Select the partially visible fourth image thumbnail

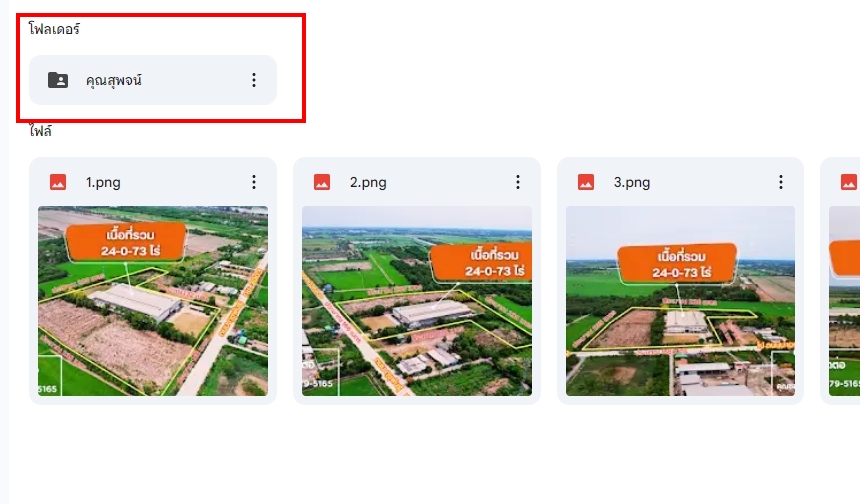point(845,301)
